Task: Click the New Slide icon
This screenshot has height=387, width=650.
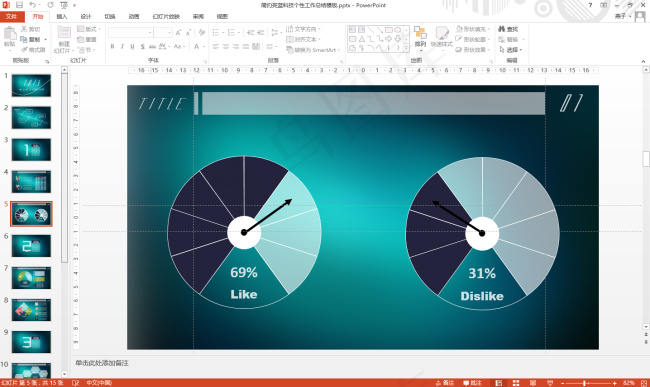Action: pos(63,33)
